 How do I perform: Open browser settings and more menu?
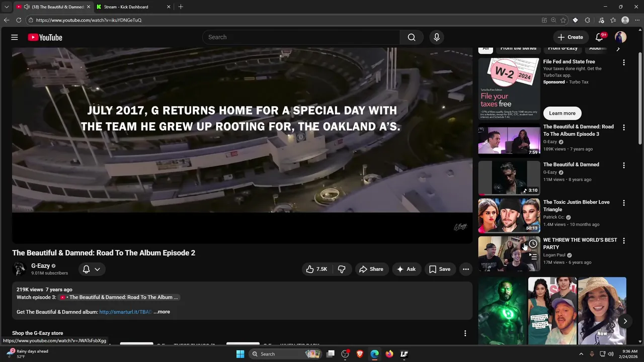637,20
